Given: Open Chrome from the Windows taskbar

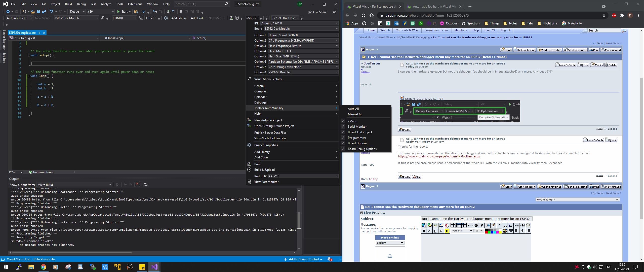Looking at the screenshot, I should (44, 267).
